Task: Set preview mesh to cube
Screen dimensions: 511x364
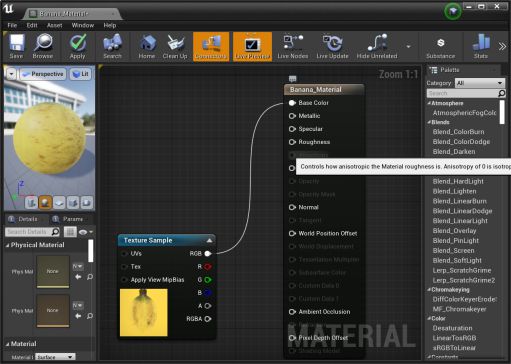Action: (x=73, y=202)
